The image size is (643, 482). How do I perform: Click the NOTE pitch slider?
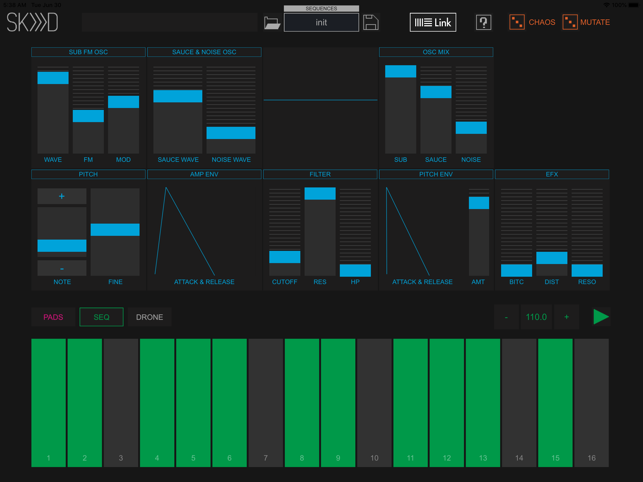point(62,232)
